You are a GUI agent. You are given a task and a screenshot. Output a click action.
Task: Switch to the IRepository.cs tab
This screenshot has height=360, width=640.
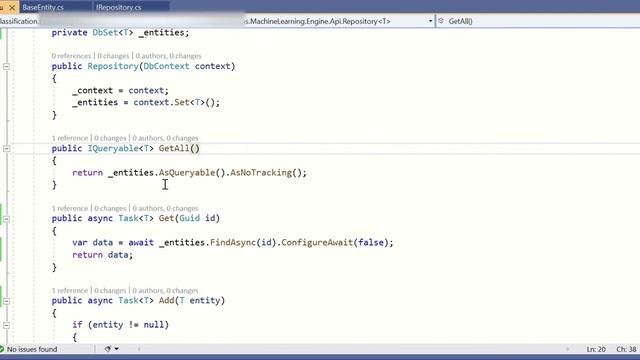point(118,7)
